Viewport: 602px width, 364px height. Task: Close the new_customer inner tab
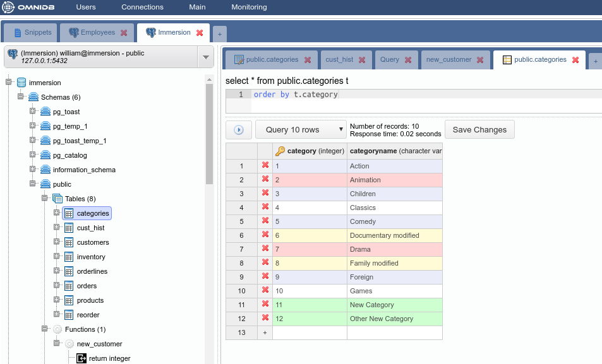[x=480, y=60]
